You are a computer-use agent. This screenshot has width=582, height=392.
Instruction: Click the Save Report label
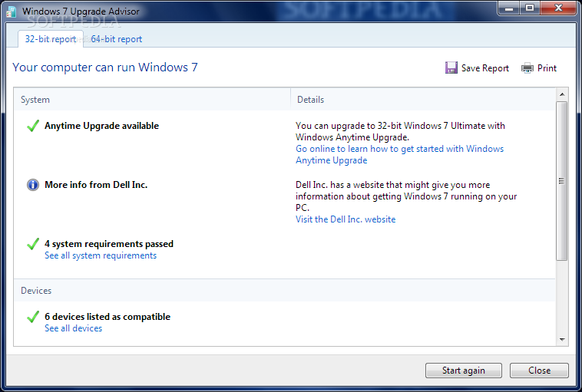pyautogui.click(x=484, y=68)
